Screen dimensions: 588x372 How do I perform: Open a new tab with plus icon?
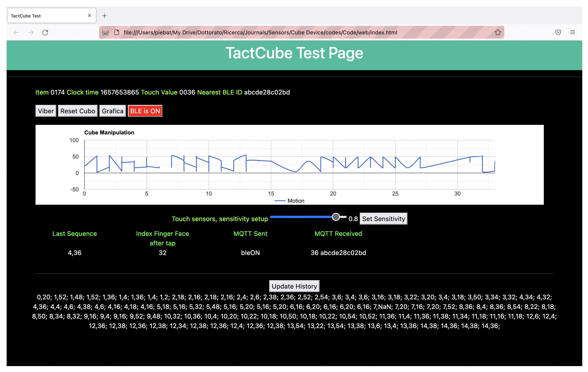(x=105, y=16)
